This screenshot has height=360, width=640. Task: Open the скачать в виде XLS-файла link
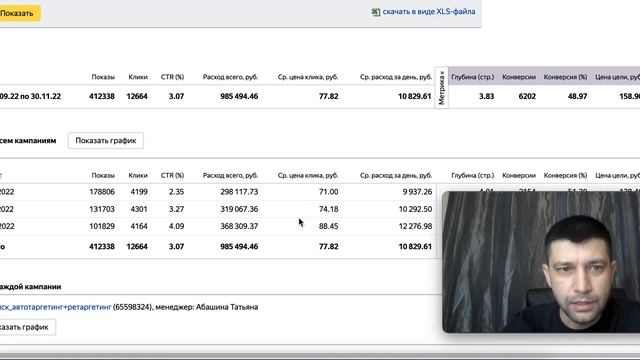429,11
